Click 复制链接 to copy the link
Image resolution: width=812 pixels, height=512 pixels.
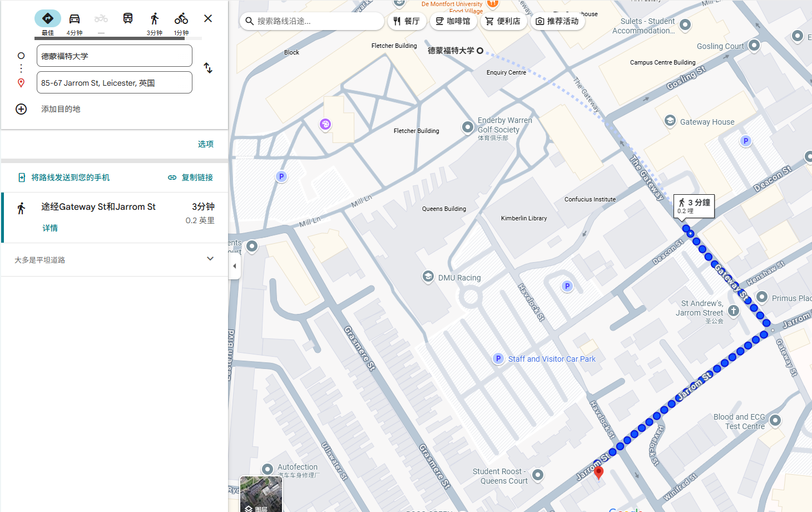(191, 178)
